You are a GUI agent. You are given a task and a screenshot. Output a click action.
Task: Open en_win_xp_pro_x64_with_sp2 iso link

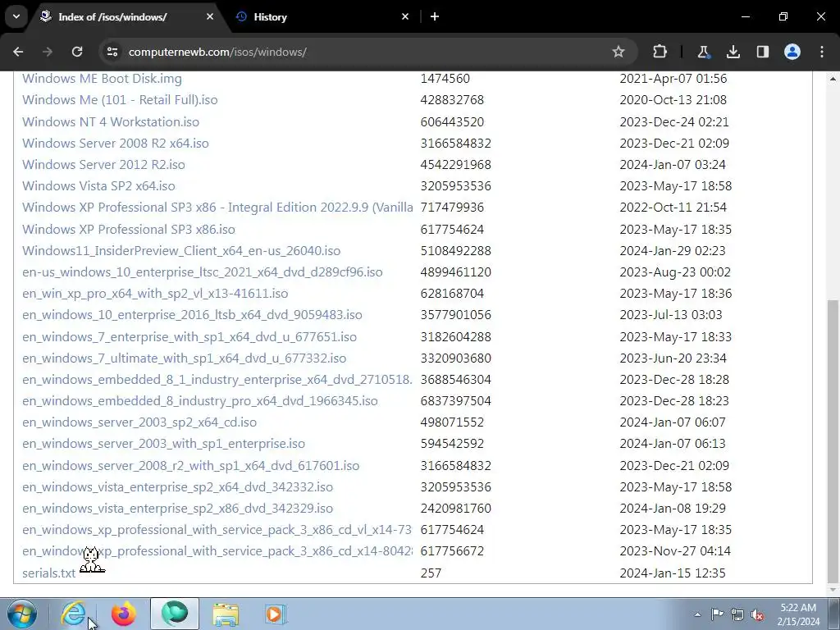tap(155, 294)
